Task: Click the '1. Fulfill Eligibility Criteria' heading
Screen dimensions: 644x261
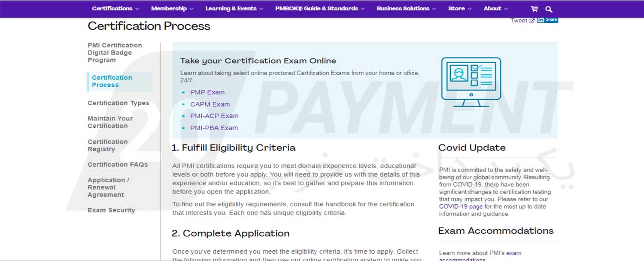Action: tap(234, 148)
